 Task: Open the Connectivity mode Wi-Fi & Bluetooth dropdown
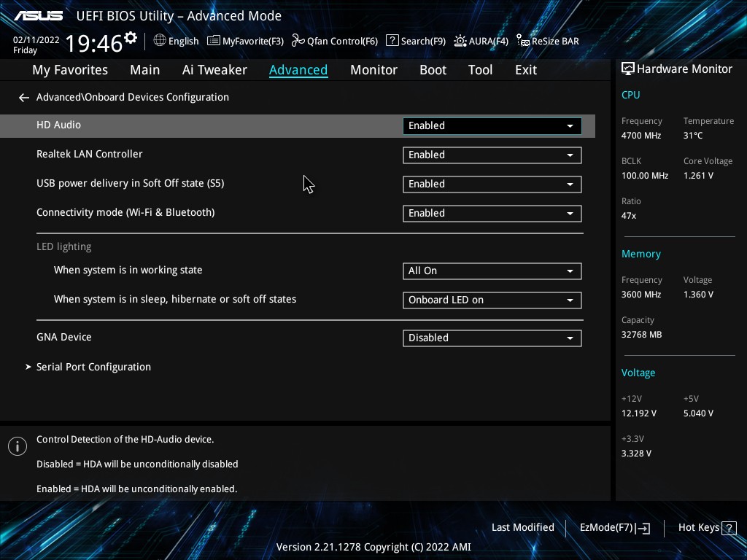pyautogui.click(x=492, y=213)
